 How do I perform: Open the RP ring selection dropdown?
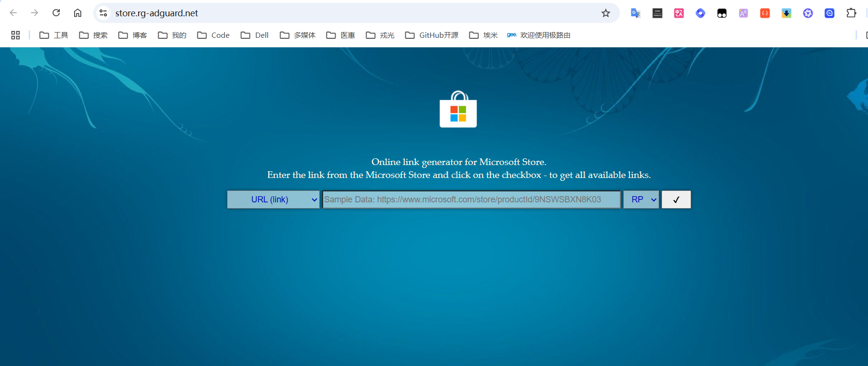pos(641,200)
